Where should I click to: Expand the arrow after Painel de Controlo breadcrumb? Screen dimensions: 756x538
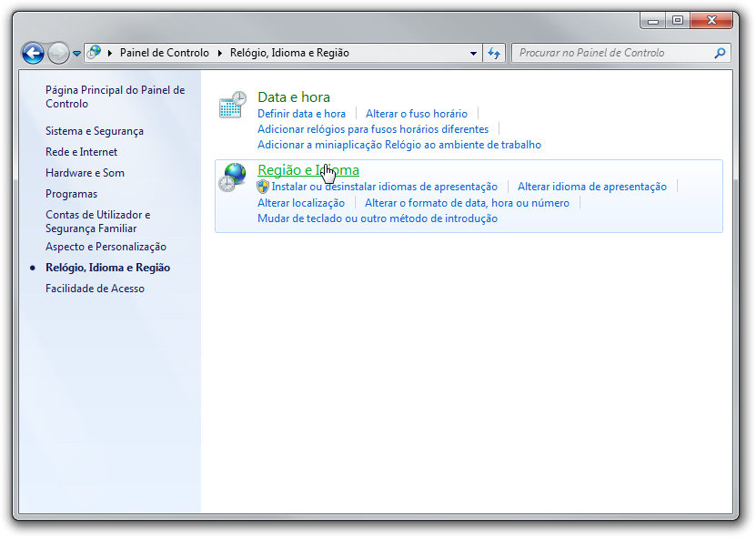coord(219,53)
